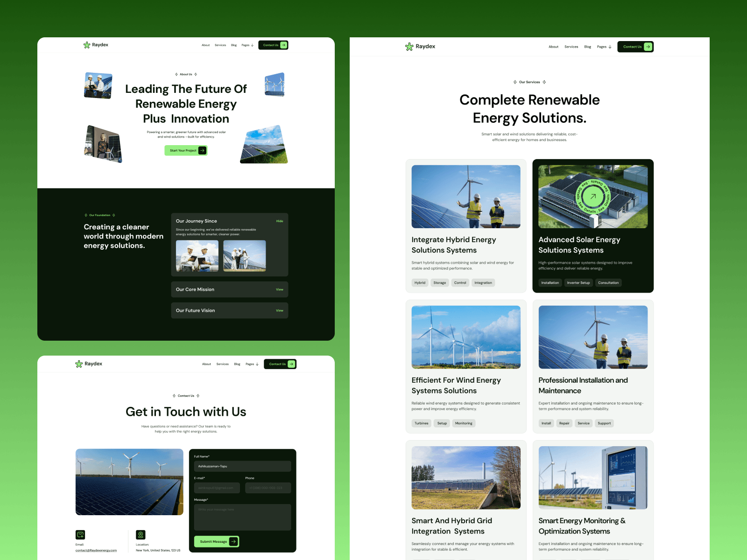Go to Blog in the About page navigation
The width and height of the screenshot is (747, 560).
234,45
